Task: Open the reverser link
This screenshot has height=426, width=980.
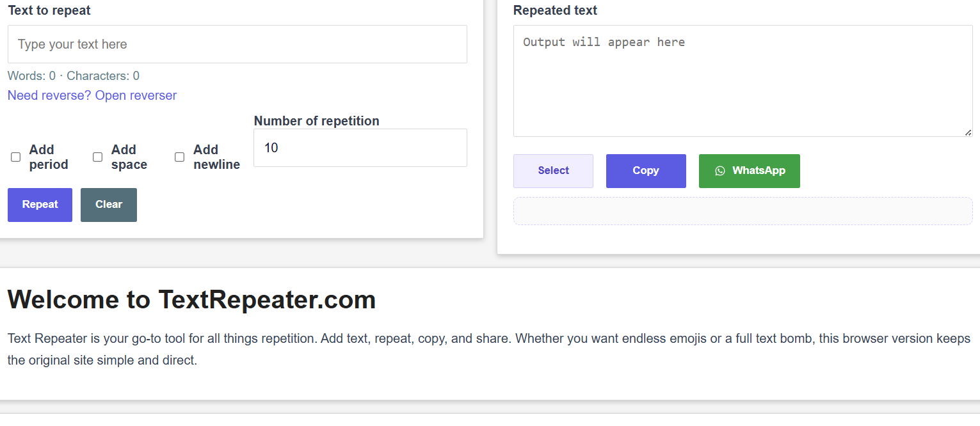Action: (92, 95)
